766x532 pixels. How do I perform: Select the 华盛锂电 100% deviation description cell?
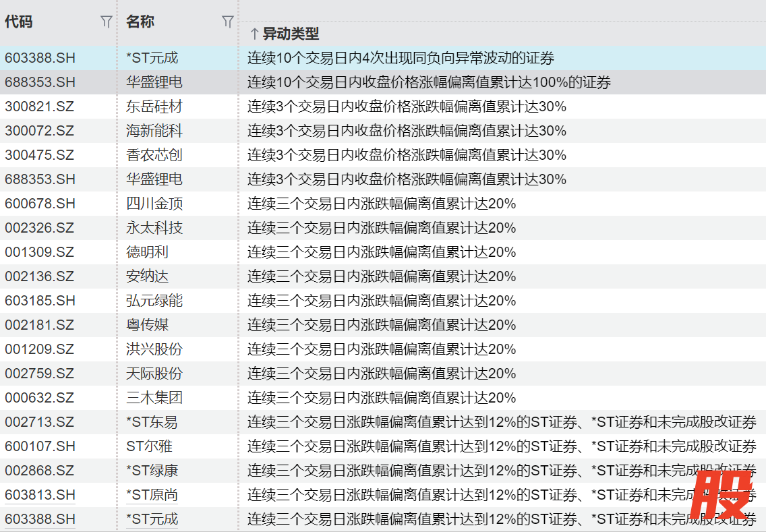tap(429, 82)
